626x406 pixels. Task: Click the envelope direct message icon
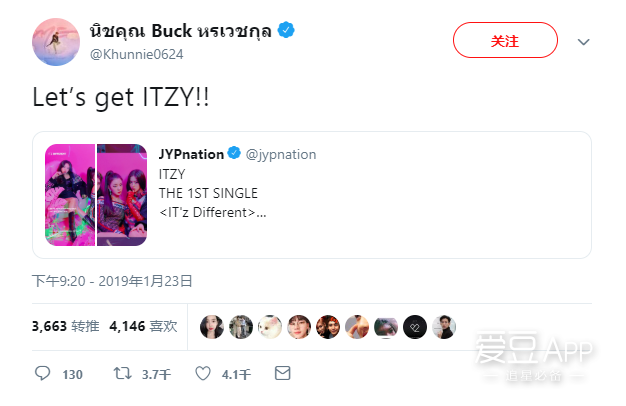tap(282, 373)
